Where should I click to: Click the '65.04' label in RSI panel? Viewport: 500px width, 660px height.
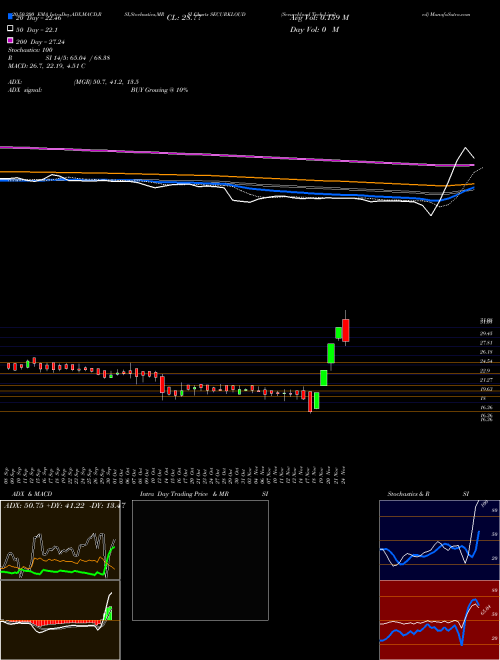[486, 610]
